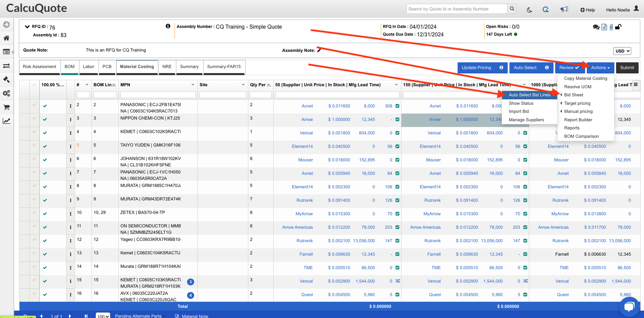Open the Site column dropdown arrow

pos(243,85)
